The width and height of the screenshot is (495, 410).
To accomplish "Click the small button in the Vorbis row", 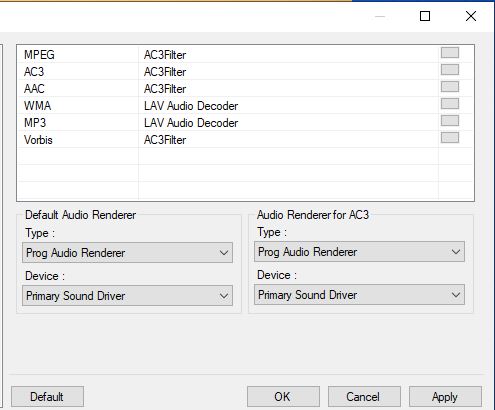I will [450, 138].
